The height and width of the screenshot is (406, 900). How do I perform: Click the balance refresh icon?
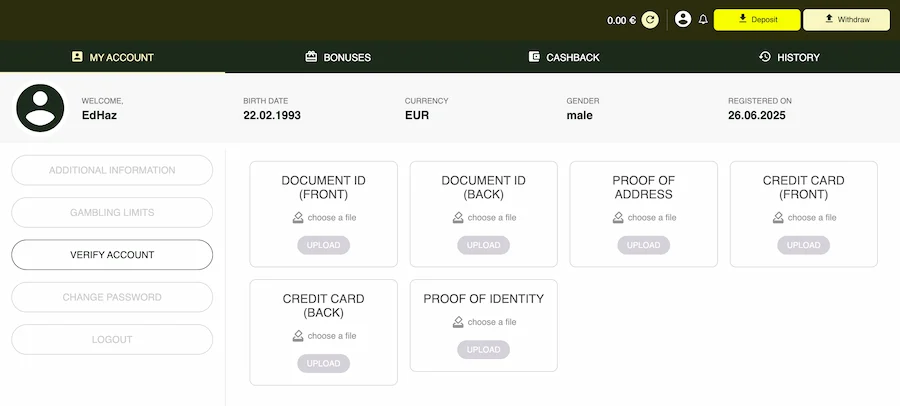pos(650,20)
